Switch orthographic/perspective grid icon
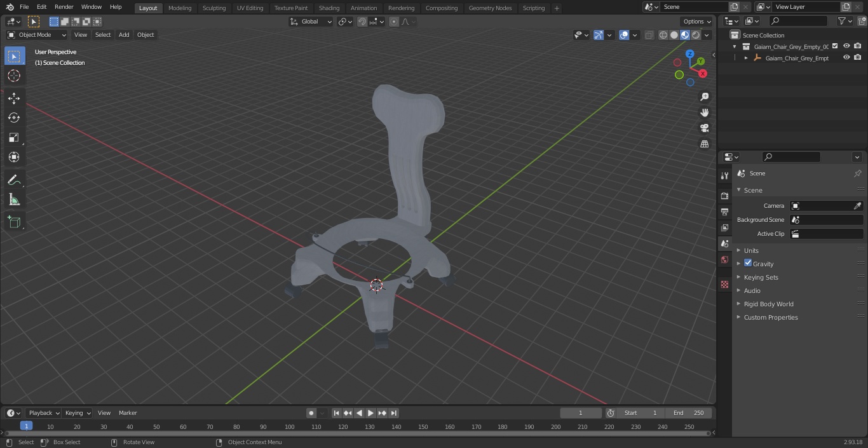 pyautogui.click(x=704, y=144)
